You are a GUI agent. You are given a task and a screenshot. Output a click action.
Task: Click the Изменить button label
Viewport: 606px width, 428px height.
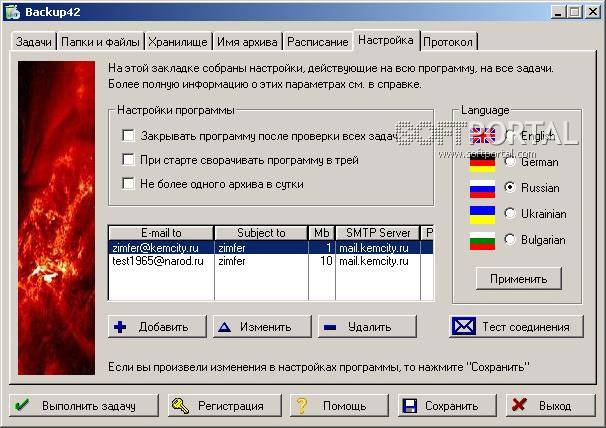pyautogui.click(x=266, y=327)
